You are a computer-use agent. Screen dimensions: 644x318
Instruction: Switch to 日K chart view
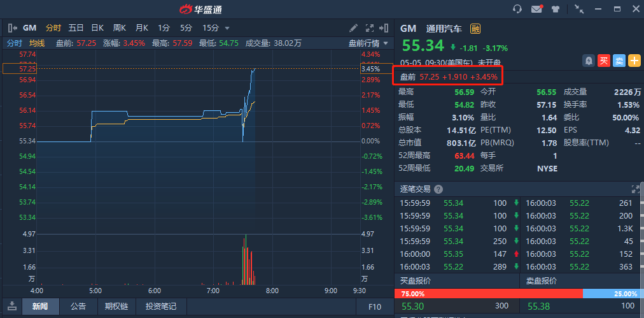(x=97, y=28)
